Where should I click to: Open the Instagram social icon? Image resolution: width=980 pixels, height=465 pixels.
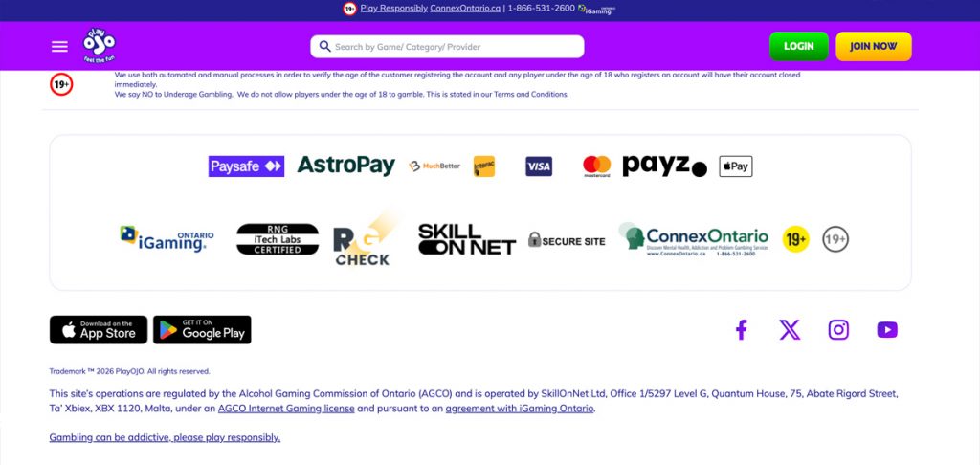coord(838,329)
